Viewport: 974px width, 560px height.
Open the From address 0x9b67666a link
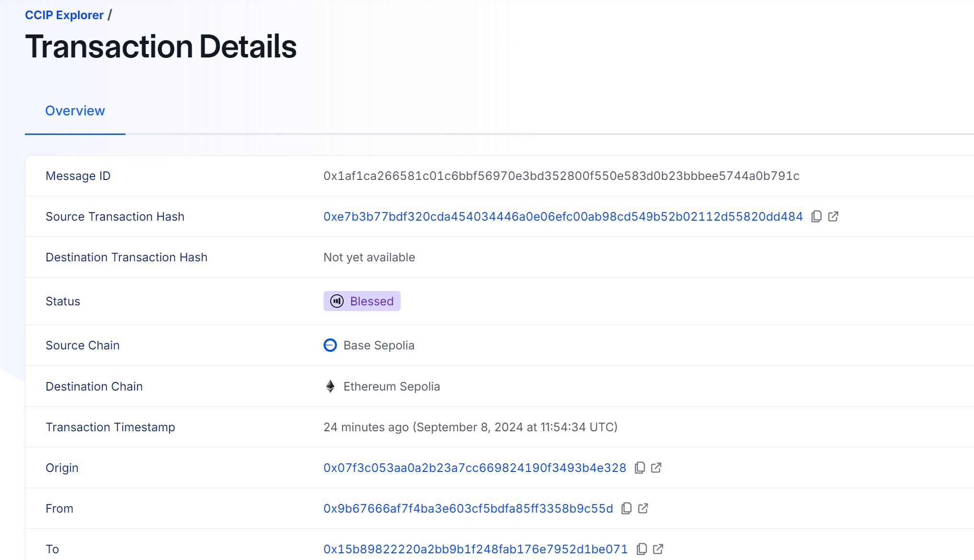468,508
